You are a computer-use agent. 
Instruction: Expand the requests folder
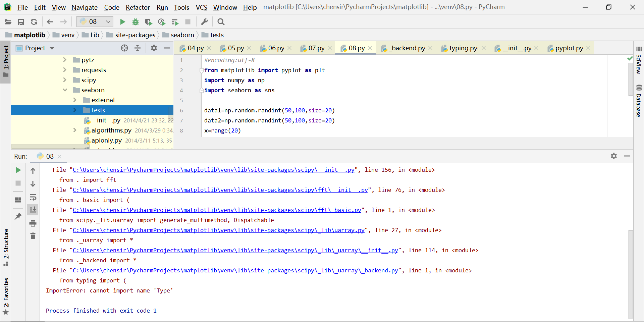click(x=65, y=70)
